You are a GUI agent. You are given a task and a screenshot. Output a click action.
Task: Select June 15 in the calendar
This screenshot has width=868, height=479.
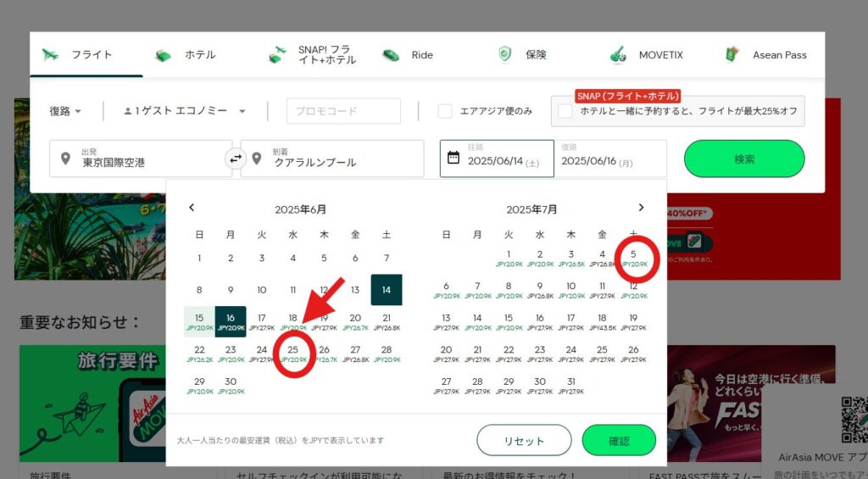point(199,321)
